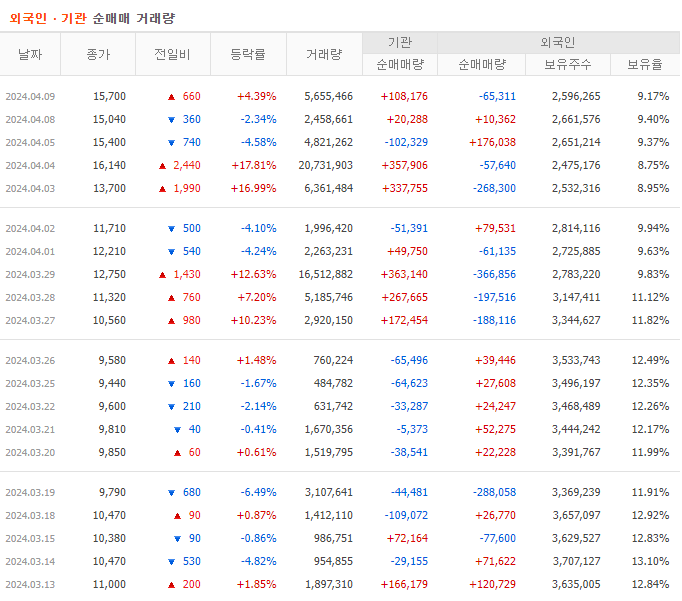Select the date cell 2024.04.04
The width and height of the screenshot is (682, 601).
pyautogui.click(x=30, y=166)
